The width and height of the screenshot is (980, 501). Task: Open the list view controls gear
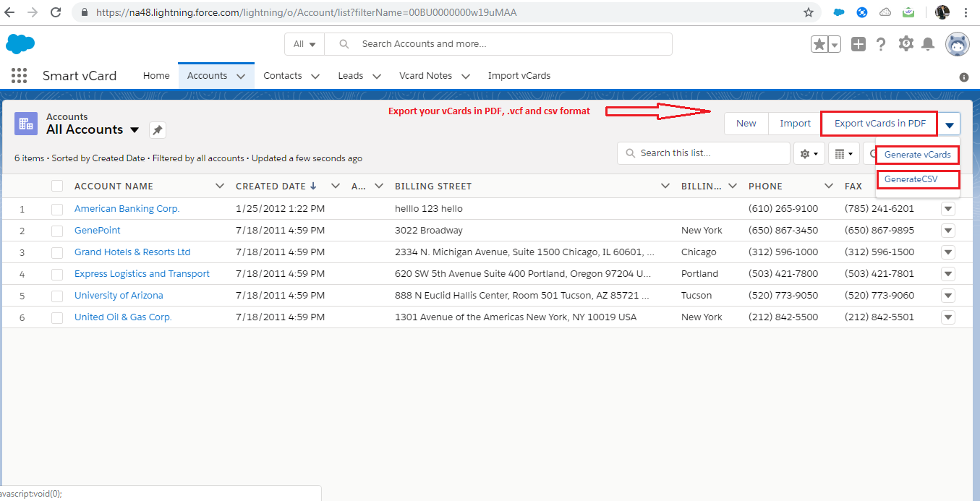point(809,153)
